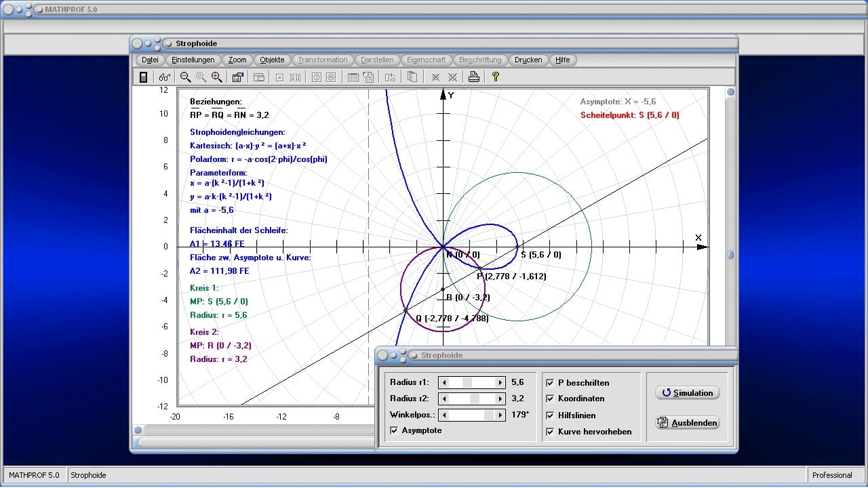The height and width of the screenshot is (488, 868).
Task: Click the Radius r1 slider thumb
Action: (x=467, y=383)
